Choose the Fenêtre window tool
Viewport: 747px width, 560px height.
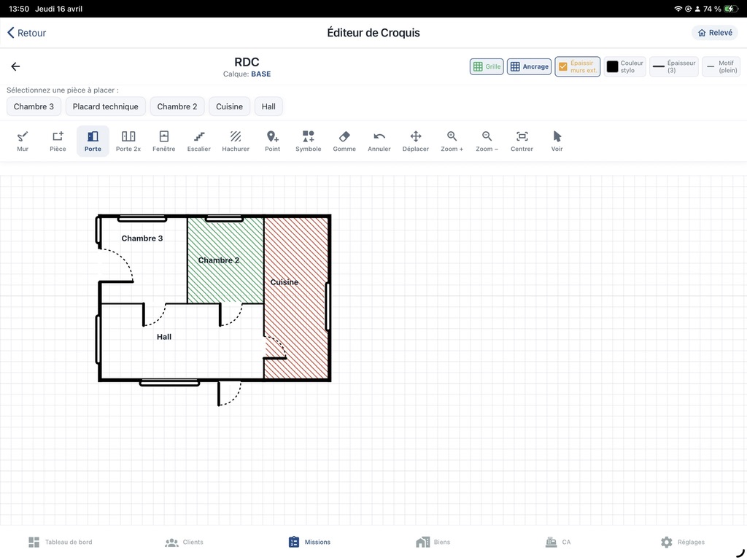pos(163,141)
